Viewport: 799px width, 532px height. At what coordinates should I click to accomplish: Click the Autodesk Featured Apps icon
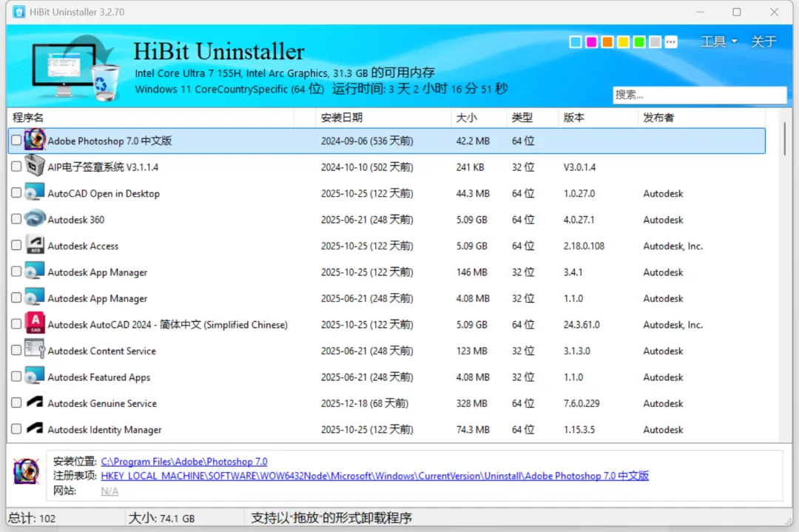35,376
